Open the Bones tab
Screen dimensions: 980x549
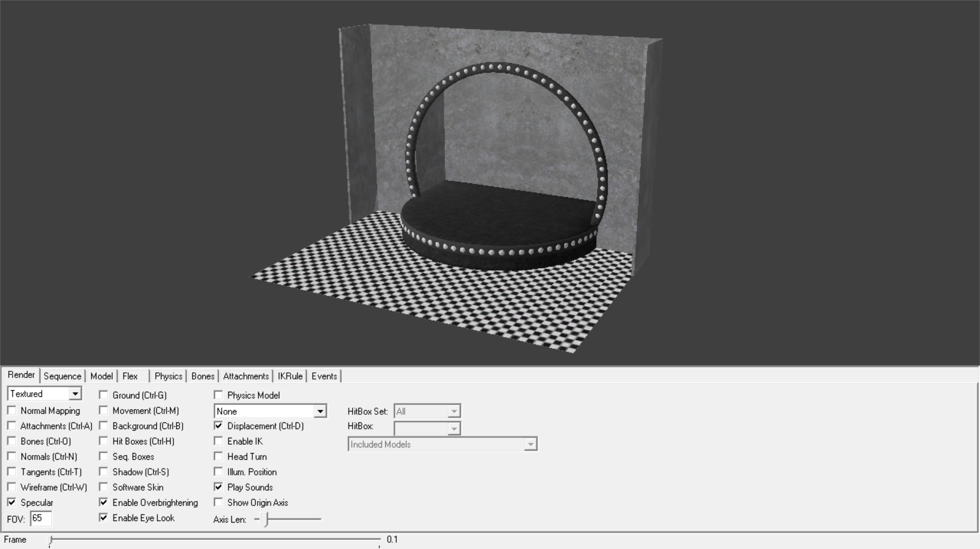203,376
